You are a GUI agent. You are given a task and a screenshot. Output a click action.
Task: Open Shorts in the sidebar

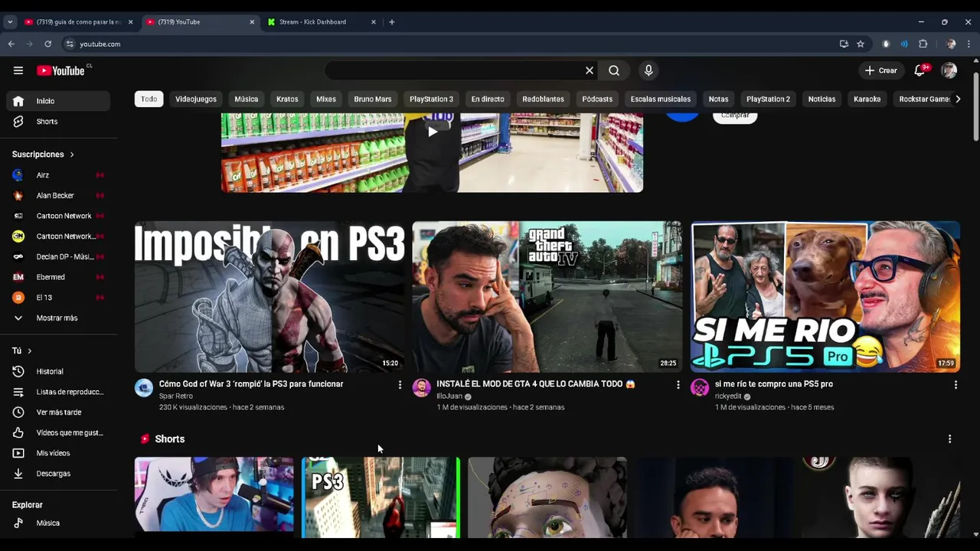(x=58, y=122)
